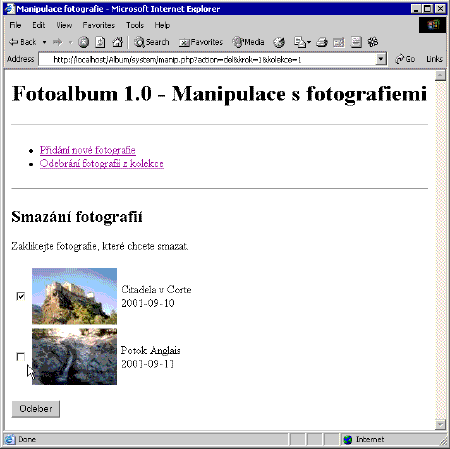
Task: Go to the Home page icon
Action: point(117,42)
